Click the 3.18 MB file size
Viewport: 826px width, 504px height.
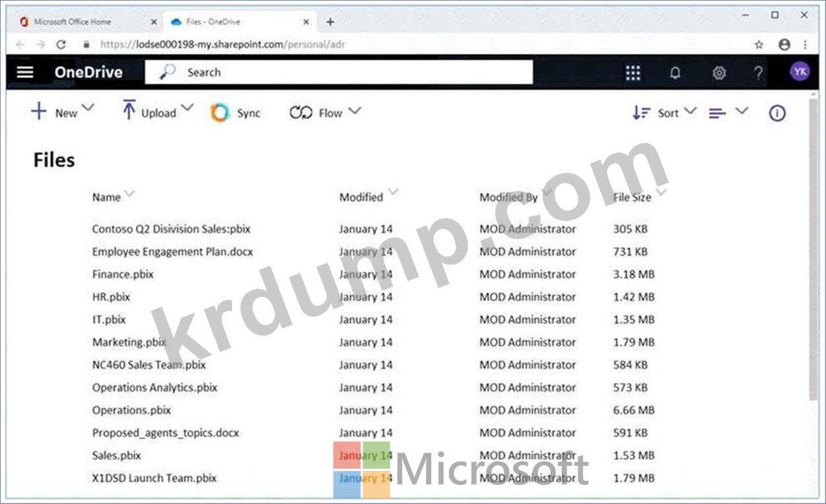coord(634,274)
